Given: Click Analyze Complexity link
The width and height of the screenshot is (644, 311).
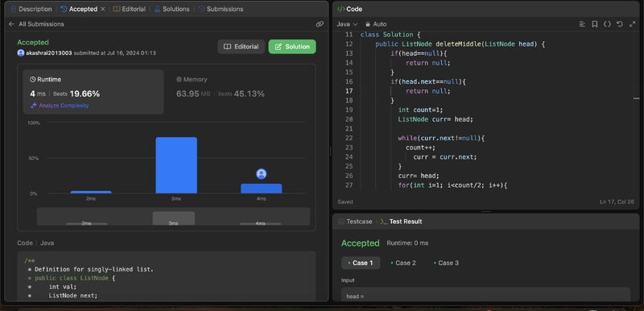Looking at the screenshot, I should 60,106.
